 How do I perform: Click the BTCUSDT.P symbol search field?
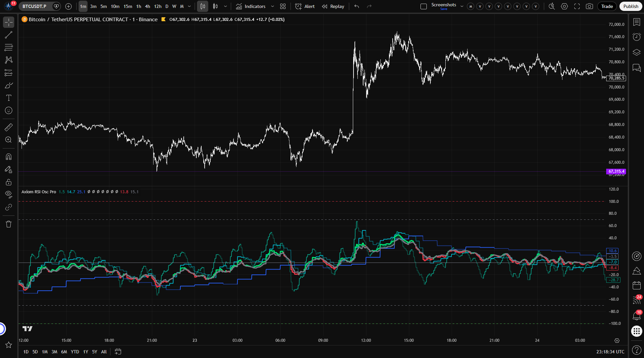click(x=34, y=6)
